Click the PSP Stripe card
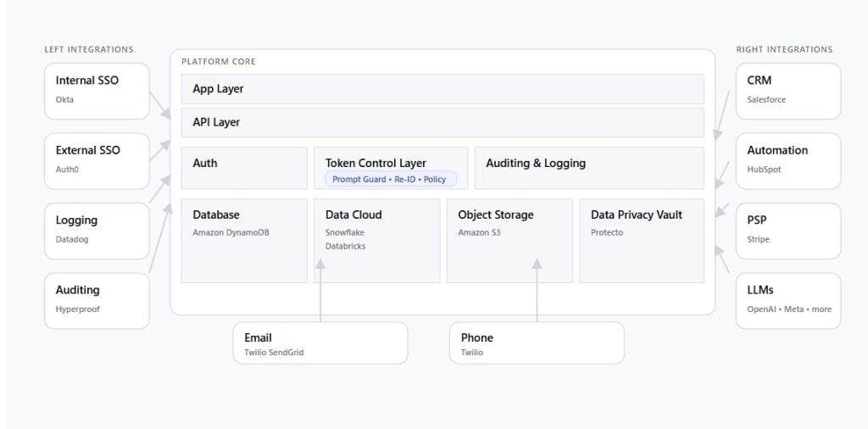 click(x=787, y=230)
